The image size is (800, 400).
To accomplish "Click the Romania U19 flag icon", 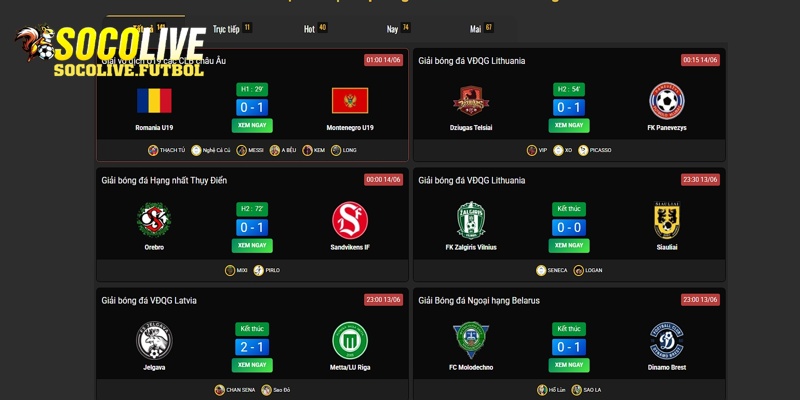I will coord(154,101).
